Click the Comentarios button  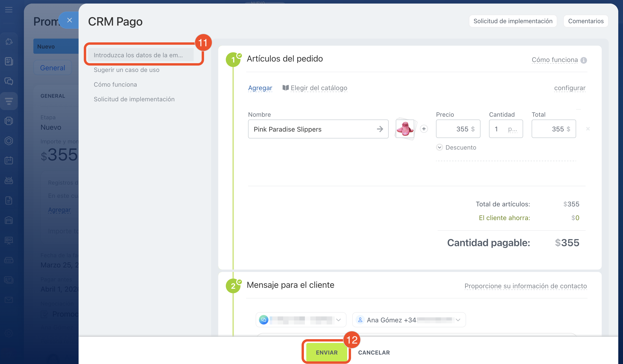coord(585,21)
